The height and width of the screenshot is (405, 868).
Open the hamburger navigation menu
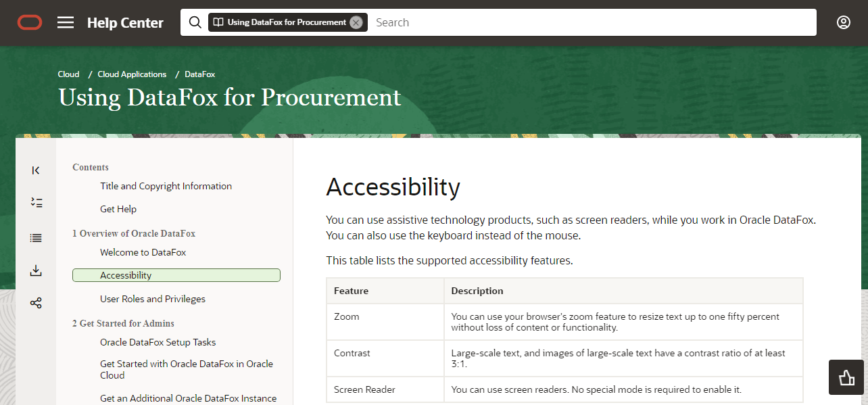tap(66, 22)
